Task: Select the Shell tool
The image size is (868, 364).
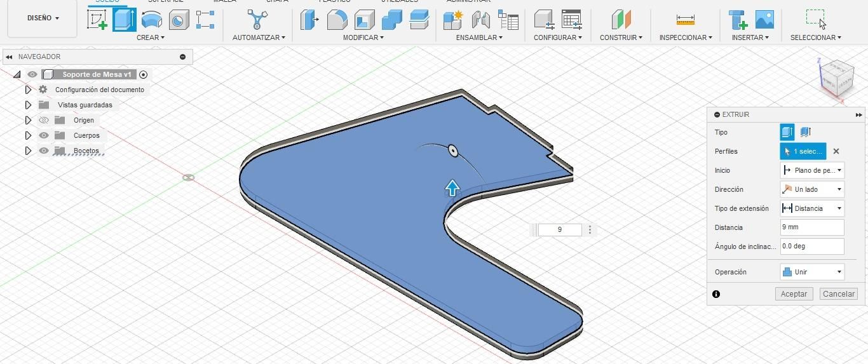Action: (364, 20)
